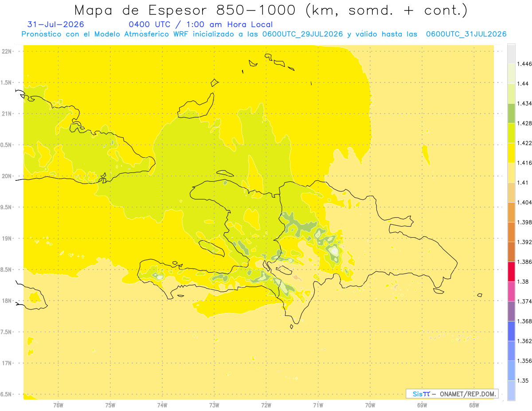Click the colorbar value '1.434'
This screenshot has height=411, width=532.
tap(525, 103)
